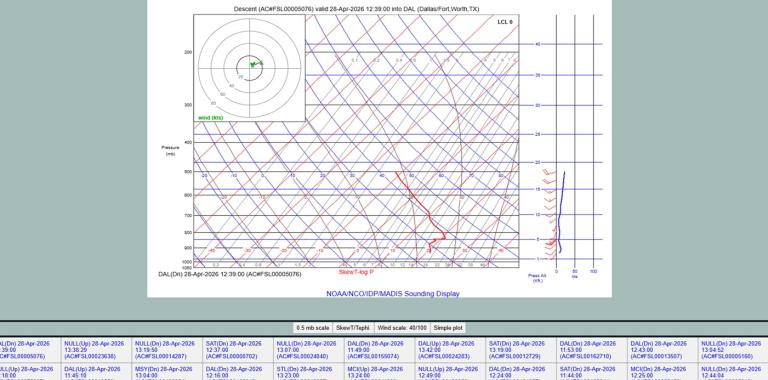
Task: Click the Press Alt (kft) axis label
Action: point(537,278)
